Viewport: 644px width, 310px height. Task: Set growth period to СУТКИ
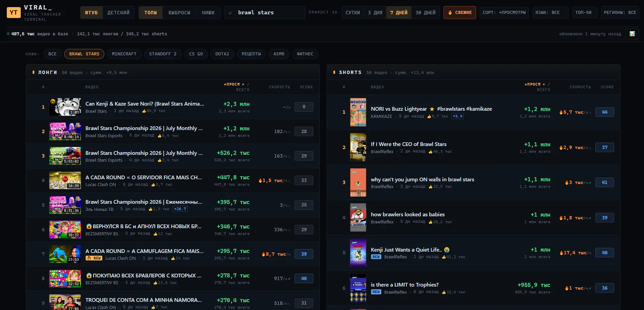pyautogui.click(x=353, y=13)
